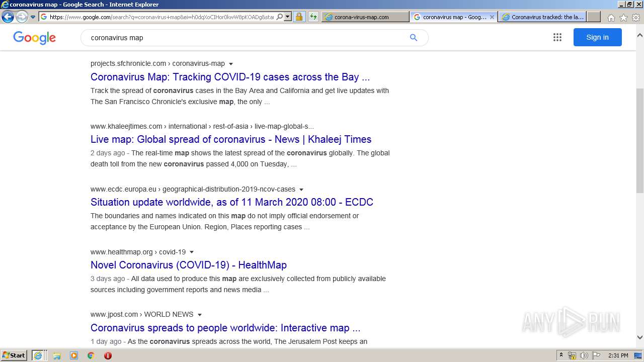The image size is (644, 362).
Task: Click the 2:31 PM clock
Action: (618, 355)
